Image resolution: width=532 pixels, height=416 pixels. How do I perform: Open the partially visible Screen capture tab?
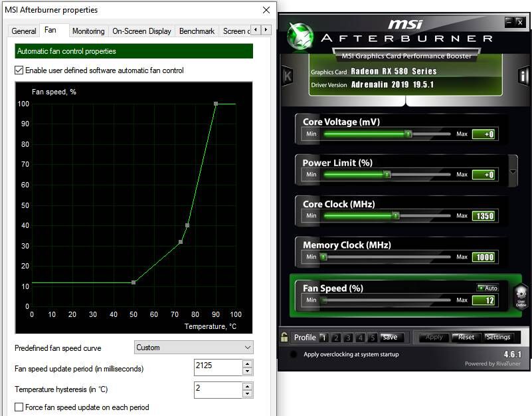click(236, 31)
